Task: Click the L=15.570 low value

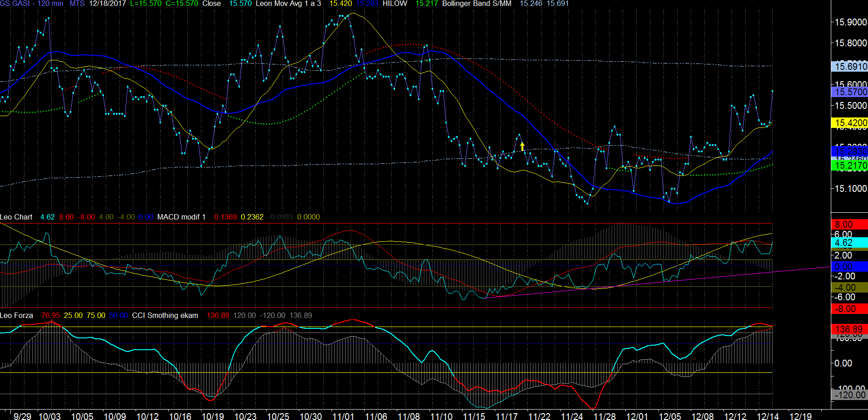Action: click(x=146, y=4)
